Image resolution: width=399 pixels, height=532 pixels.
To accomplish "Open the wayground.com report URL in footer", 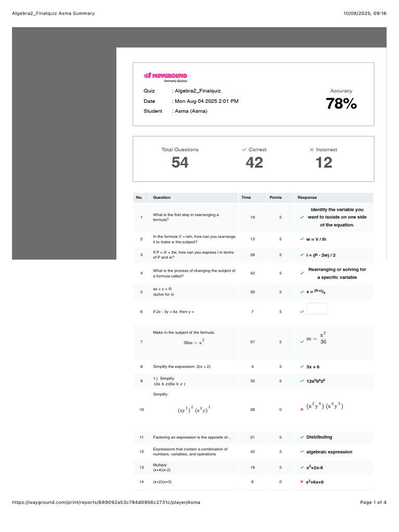I will point(105,502).
